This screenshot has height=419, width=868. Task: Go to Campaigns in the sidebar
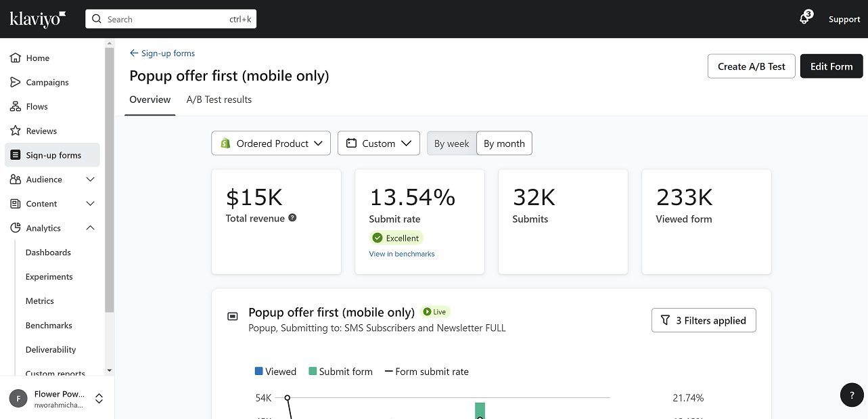click(x=47, y=83)
